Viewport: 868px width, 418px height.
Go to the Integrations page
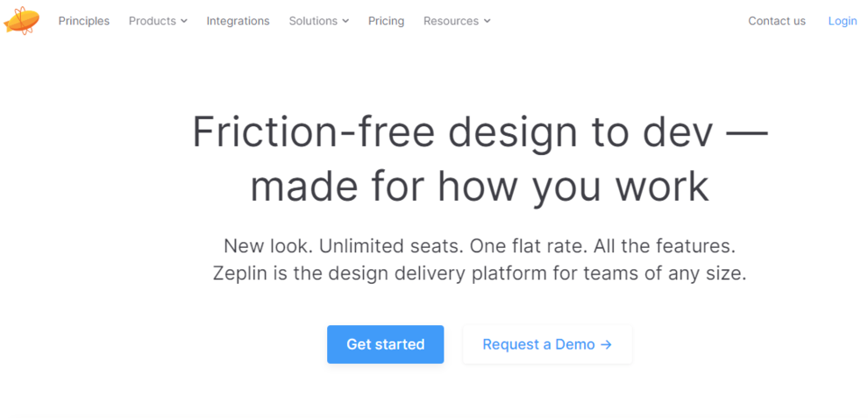coord(238,21)
